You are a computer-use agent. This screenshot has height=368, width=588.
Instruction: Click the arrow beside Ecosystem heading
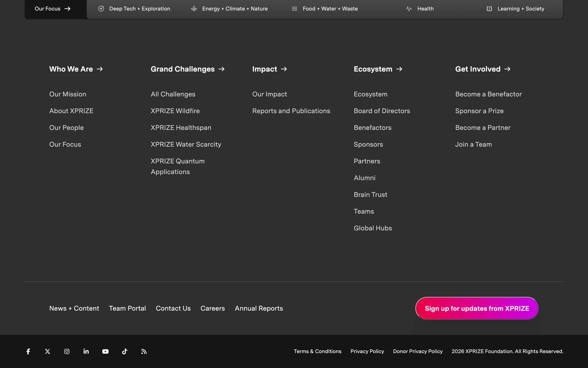(399, 69)
